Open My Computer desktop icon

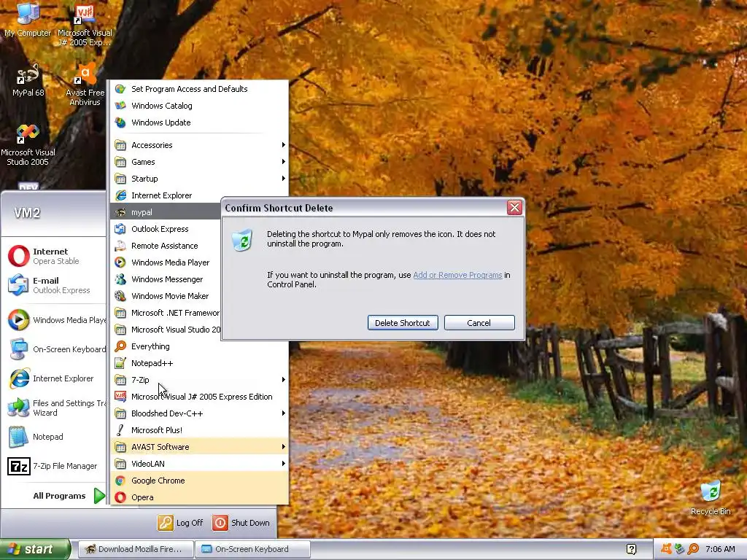click(28, 20)
